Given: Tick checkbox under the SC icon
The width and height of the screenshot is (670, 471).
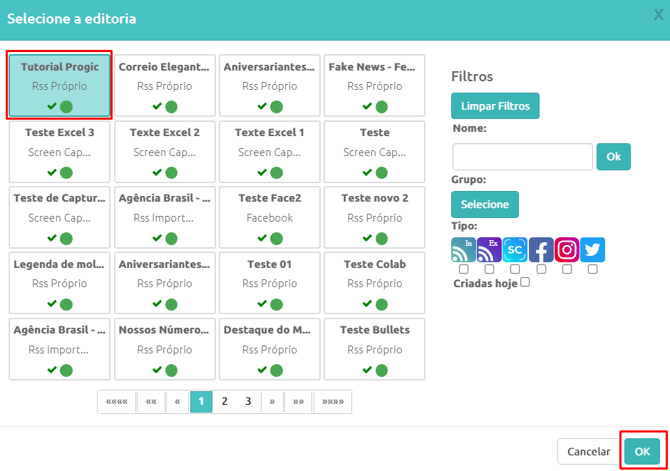Looking at the screenshot, I should click(515, 269).
